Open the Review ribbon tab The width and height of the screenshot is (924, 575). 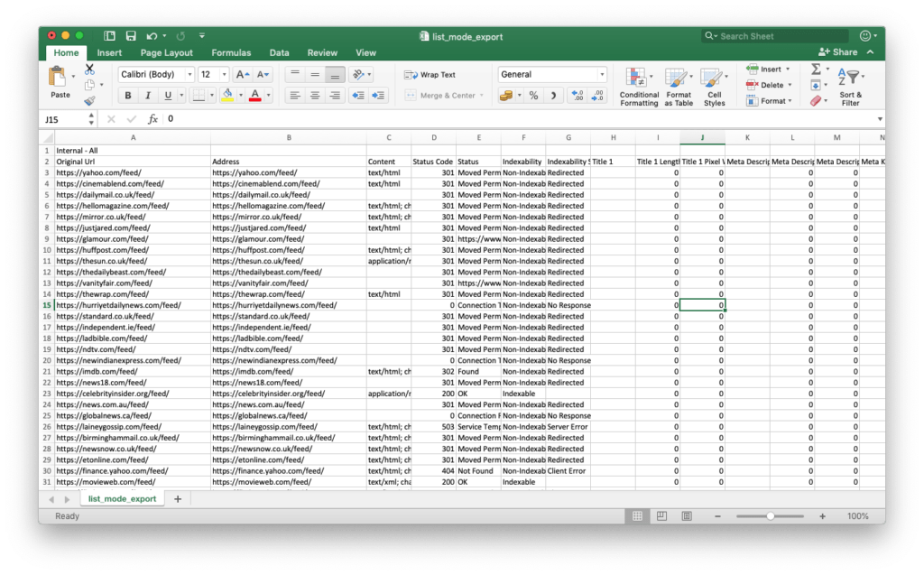(322, 52)
